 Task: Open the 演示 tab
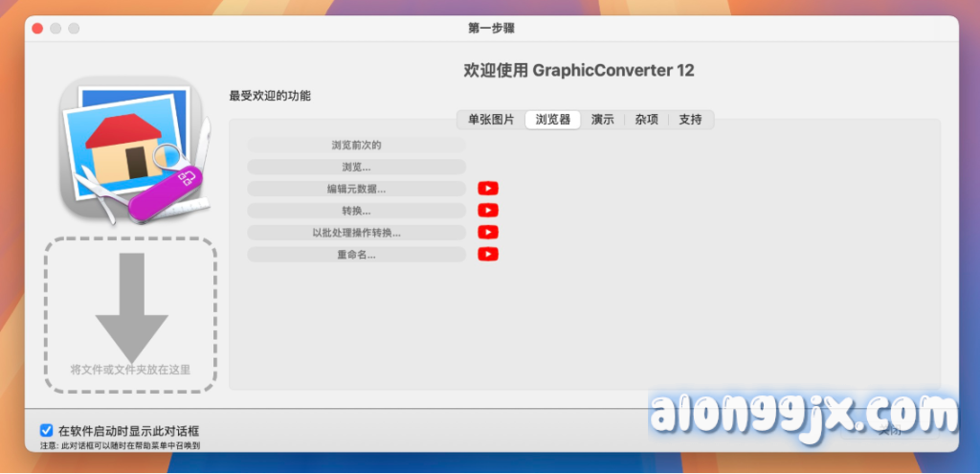(x=603, y=120)
